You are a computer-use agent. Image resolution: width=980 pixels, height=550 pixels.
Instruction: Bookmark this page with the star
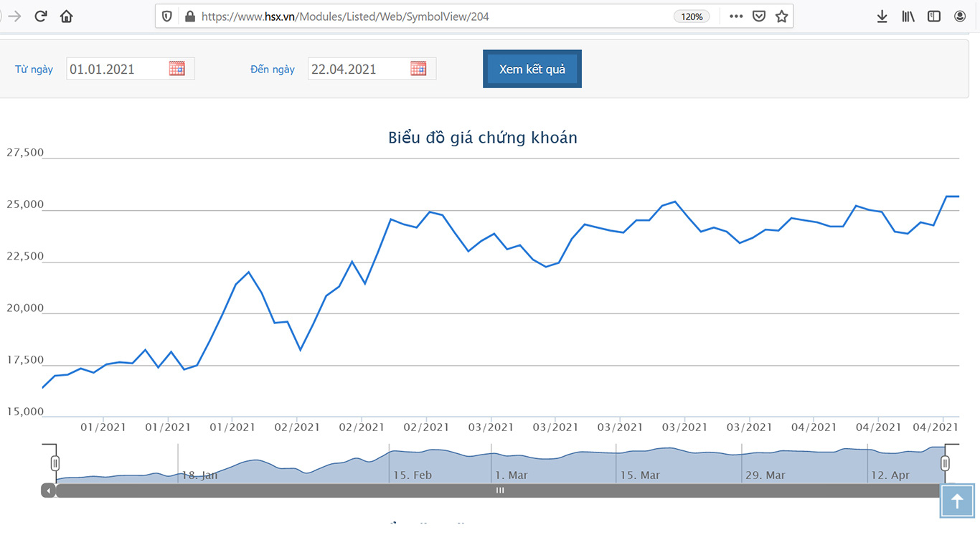click(x=782, y=16)
